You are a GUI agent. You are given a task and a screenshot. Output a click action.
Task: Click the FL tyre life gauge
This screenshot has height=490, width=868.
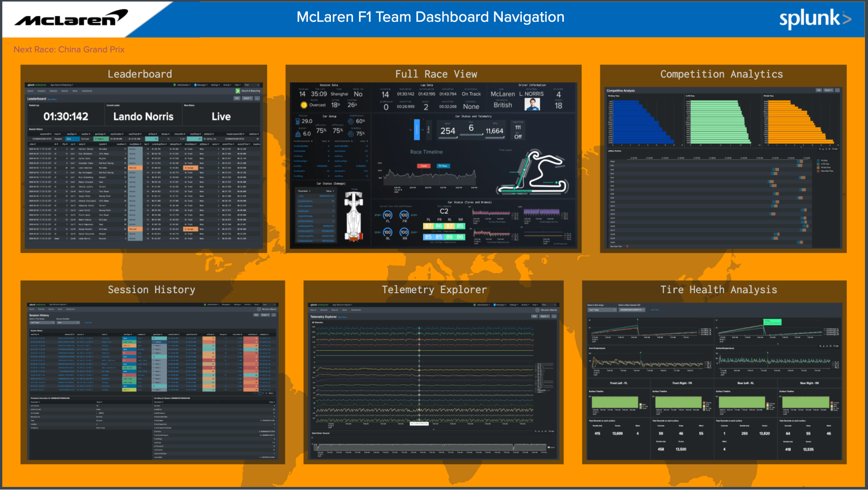tap(388, 215)
